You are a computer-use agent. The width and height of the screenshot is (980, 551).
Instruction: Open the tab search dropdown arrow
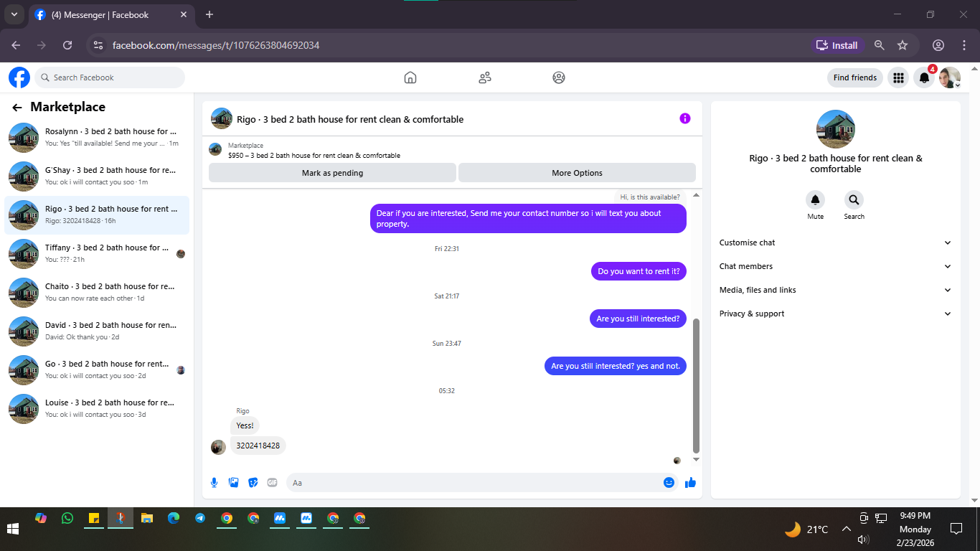(x=14, y=14)
